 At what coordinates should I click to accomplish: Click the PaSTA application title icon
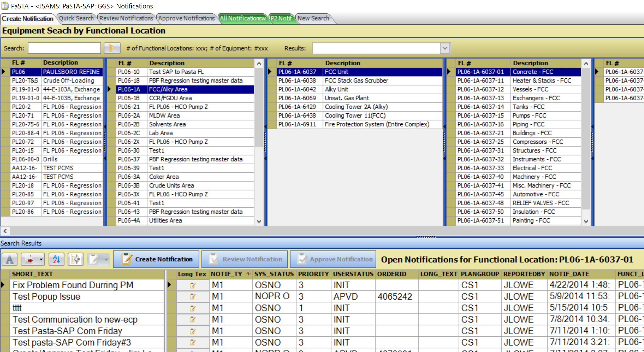tap(5, 6)
